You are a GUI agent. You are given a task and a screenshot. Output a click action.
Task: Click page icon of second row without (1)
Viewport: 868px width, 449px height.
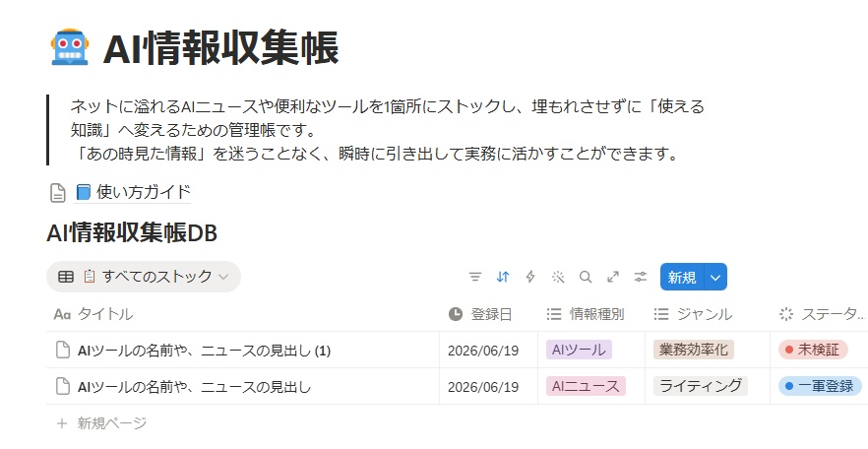point(64,386)
